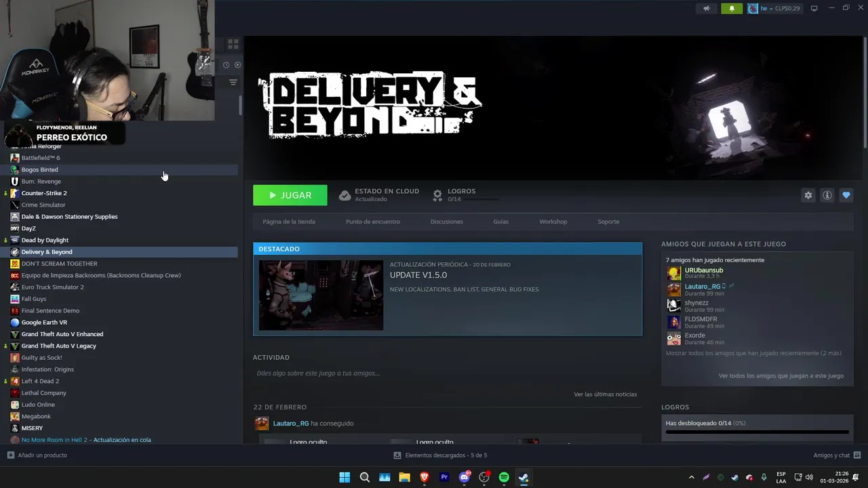
Task: Click Euro Truck Simulator 2 game icon
Action: (15, 287)
